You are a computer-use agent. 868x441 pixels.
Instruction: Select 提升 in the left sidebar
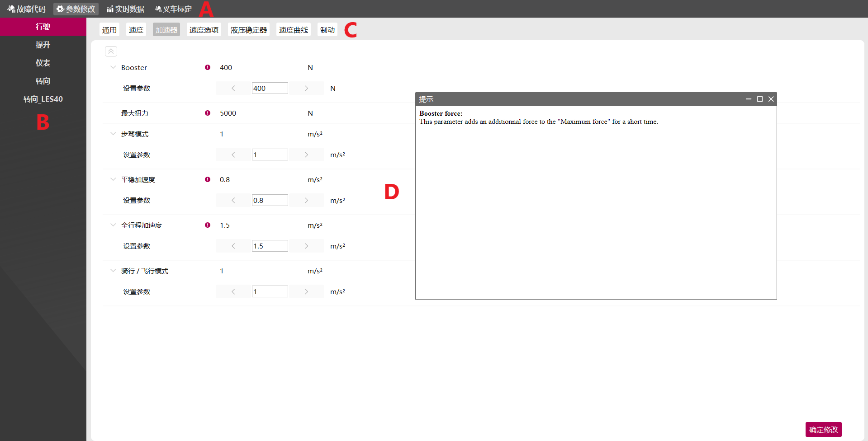point(43,45)
